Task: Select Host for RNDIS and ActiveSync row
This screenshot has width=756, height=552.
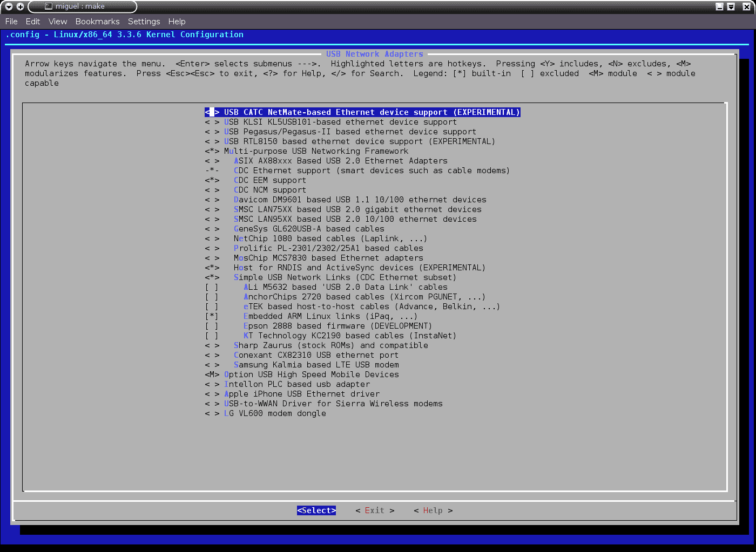Action: pos(345,268)
